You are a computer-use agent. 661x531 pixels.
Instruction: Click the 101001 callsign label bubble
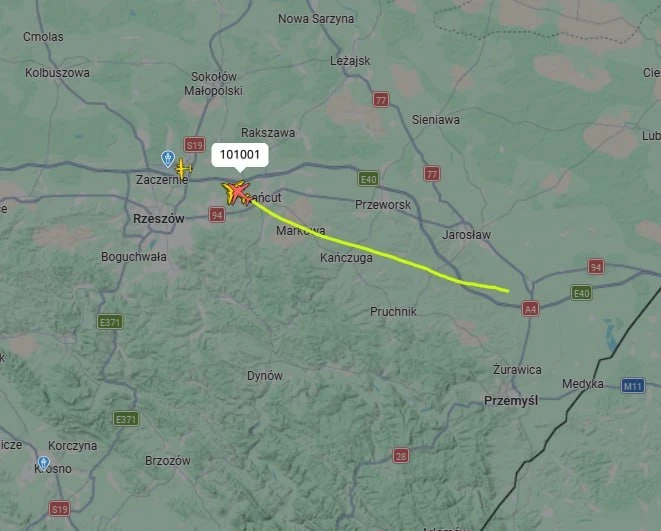240,155
